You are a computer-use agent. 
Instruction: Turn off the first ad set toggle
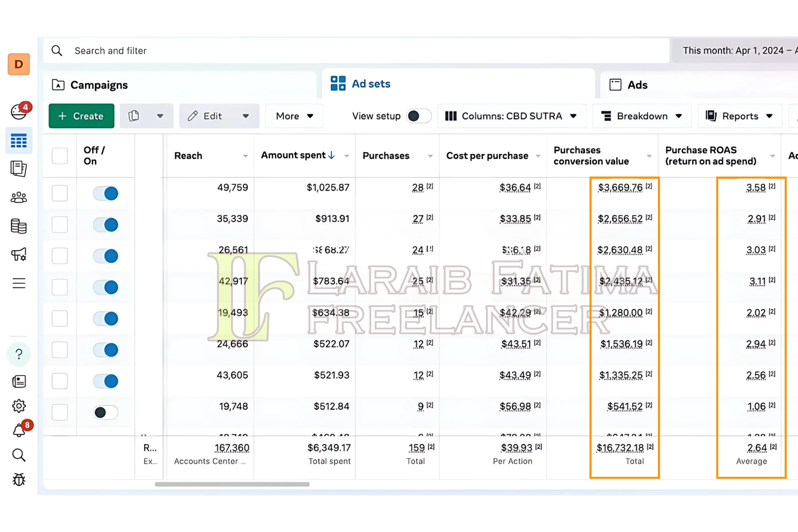pyautogui.click(x=106, y=194)
